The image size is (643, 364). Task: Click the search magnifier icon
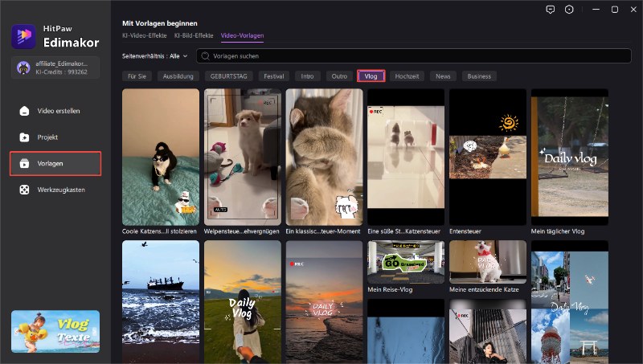click(205, 56)
